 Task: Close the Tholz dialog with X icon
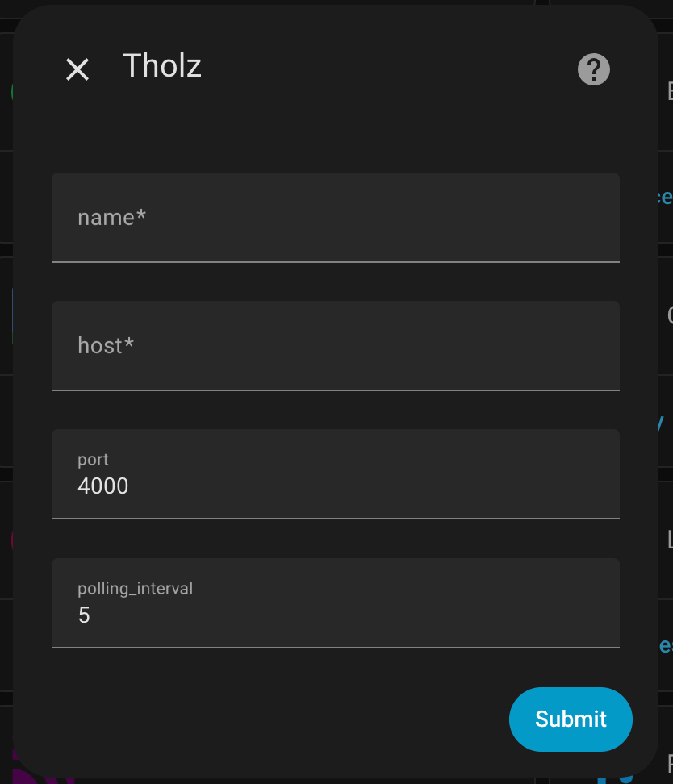point(77,69)
